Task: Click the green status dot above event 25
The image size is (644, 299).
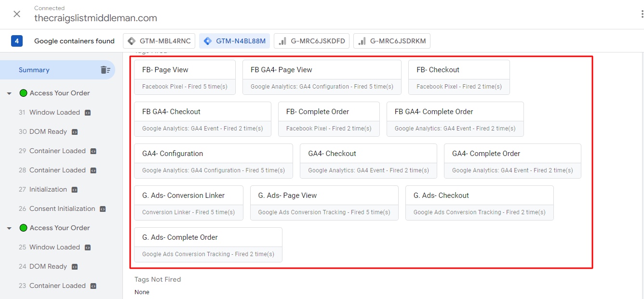Action: point(23,228)
